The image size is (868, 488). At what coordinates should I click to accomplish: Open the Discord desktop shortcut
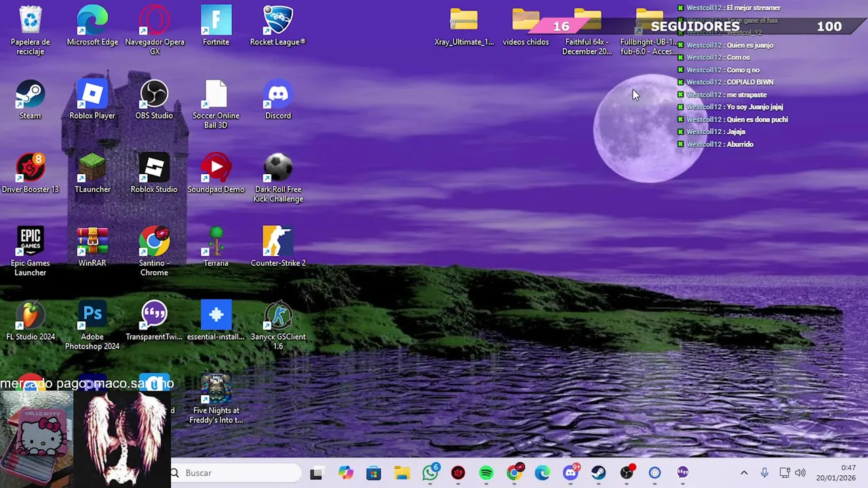277,100
